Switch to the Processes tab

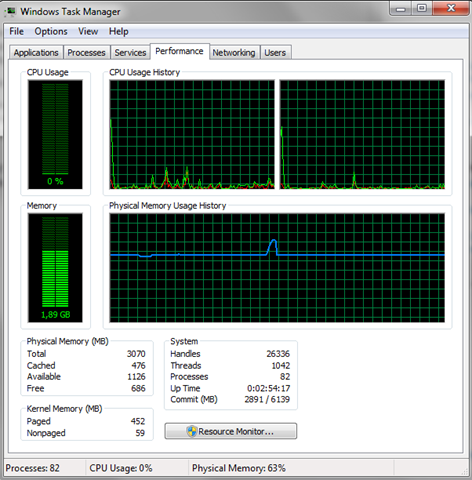pos(86,52)
